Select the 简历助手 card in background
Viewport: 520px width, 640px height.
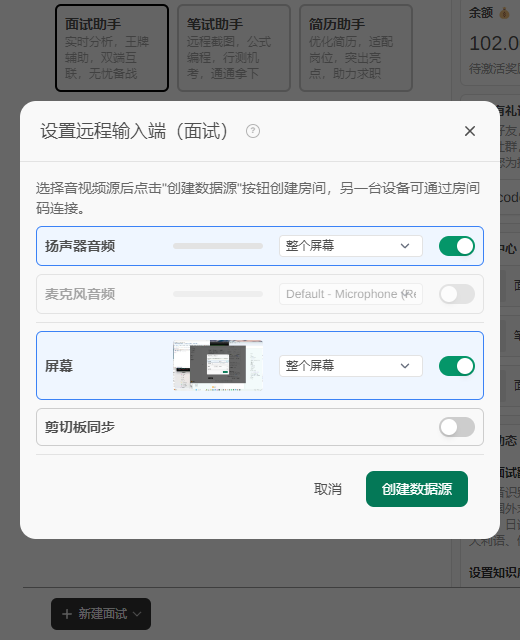click(x=356, y=48)
